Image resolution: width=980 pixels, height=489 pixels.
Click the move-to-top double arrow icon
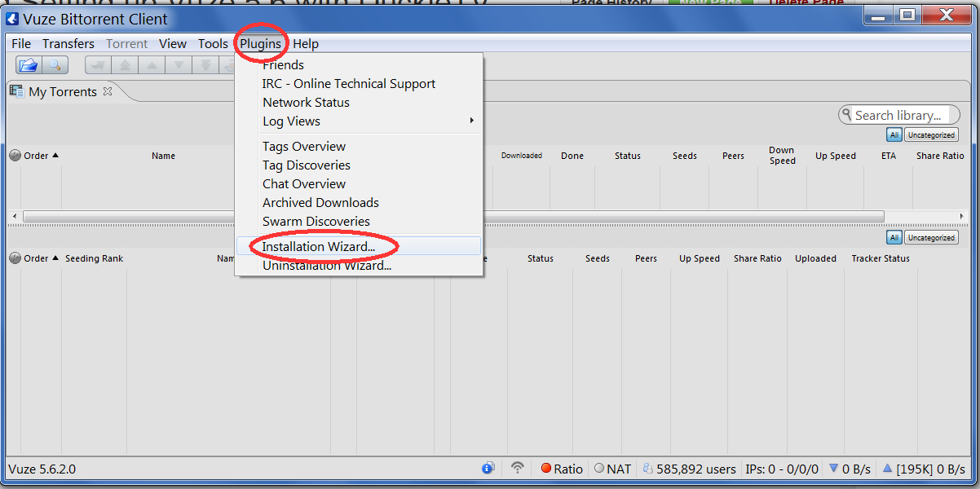click(x=125, y=65)
